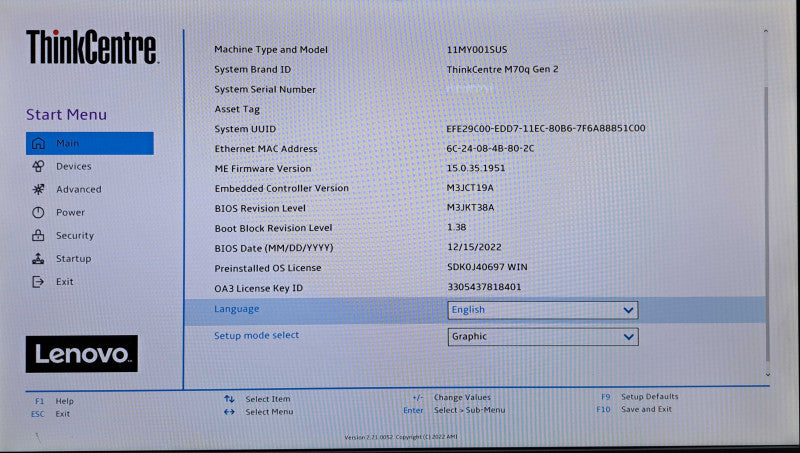Click the +/- Change Values hint
This screenshot has width=800, height=453.
(x=452, y=397)
